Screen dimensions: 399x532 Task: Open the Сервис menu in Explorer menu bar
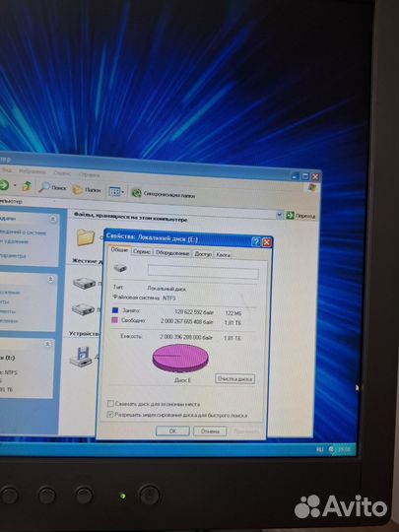62,173
